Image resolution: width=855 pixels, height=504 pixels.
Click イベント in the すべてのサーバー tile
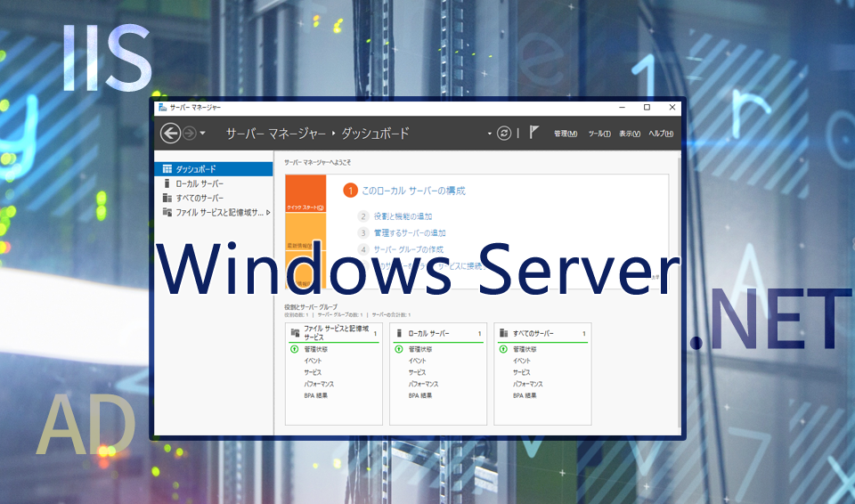(522, 361)
